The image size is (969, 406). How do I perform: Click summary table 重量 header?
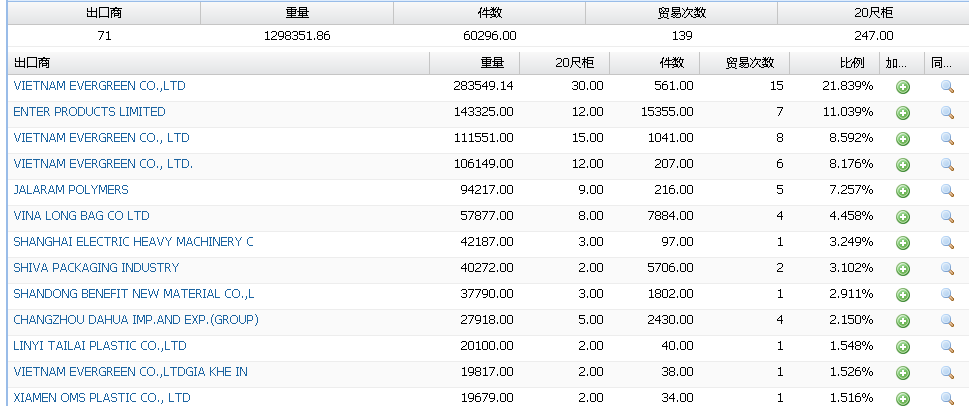click(x=297, y=13)
